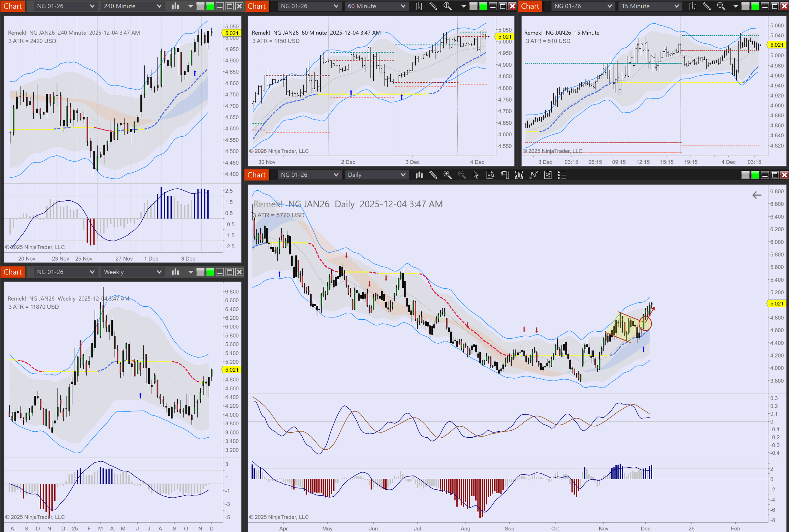Image resolution: width=789 pixels, height=532 pixels.
Task: Click grey link swatch in Weekly chart
Action: tap(200, 272)
